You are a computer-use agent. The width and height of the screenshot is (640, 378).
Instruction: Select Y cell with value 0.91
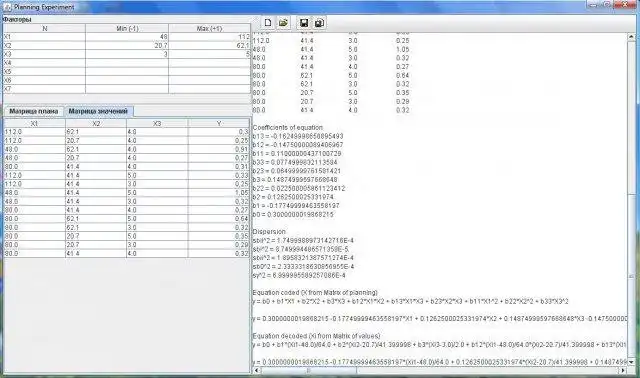(x=219, y=149)
